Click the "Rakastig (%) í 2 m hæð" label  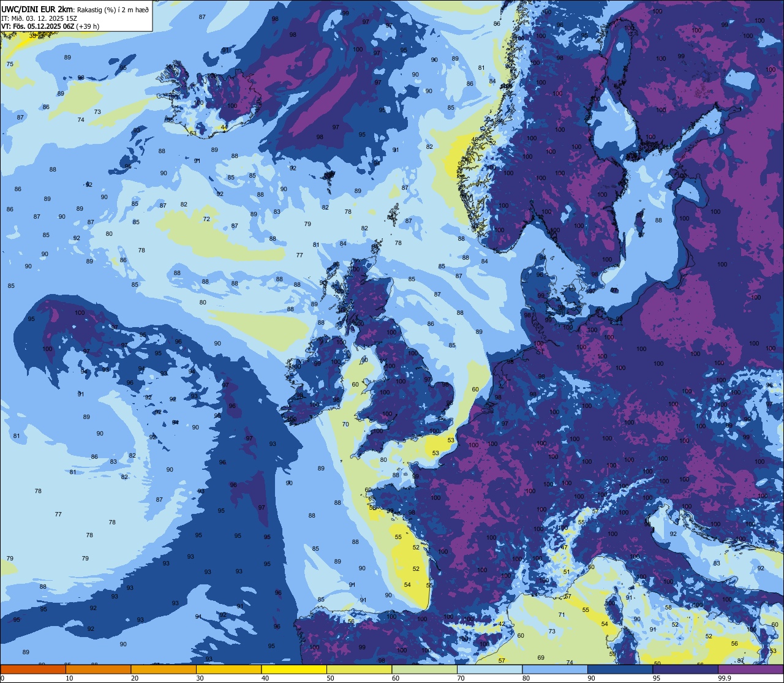112,9
